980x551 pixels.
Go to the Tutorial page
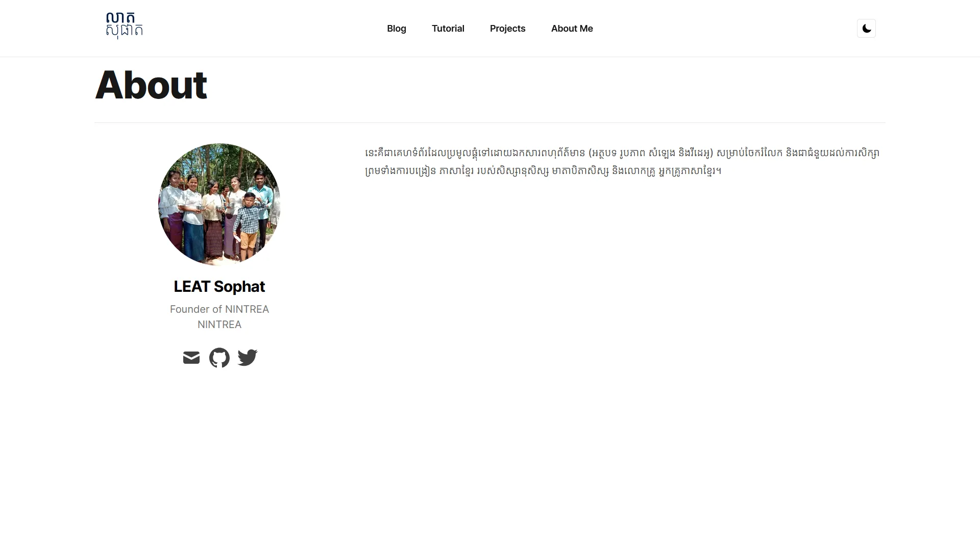pyautogui.click(x=448, y=29)
